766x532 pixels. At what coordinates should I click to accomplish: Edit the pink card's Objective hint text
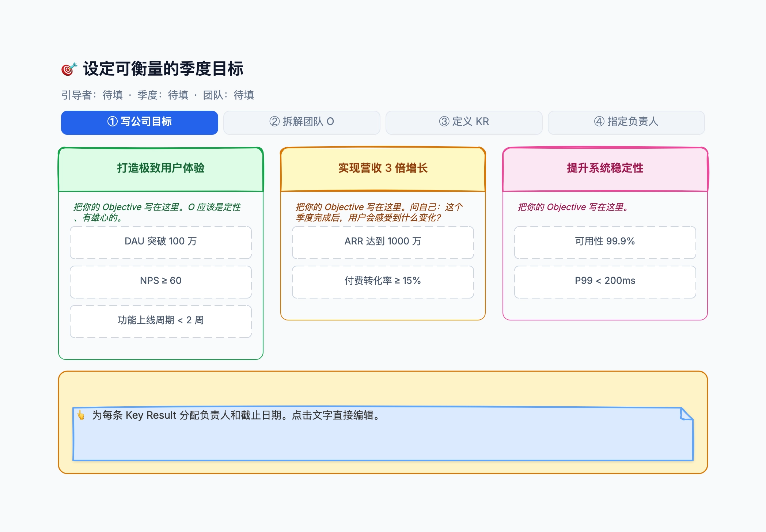[x=573, y=207]
